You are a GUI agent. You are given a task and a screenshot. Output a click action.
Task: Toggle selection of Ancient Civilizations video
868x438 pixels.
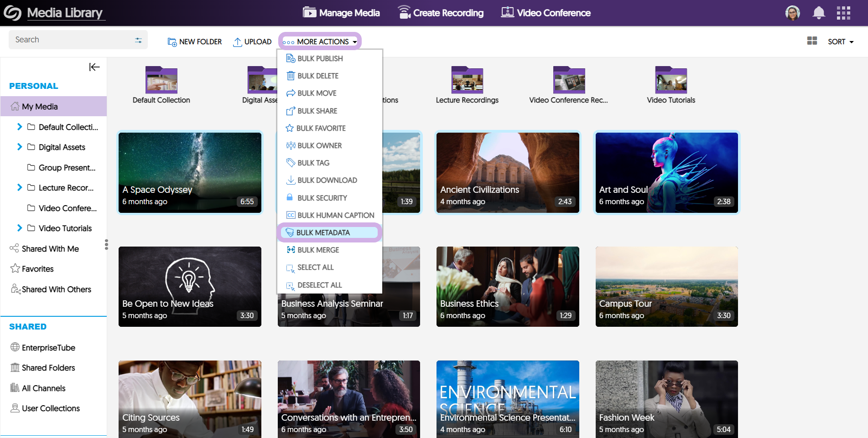pos(508,172)
